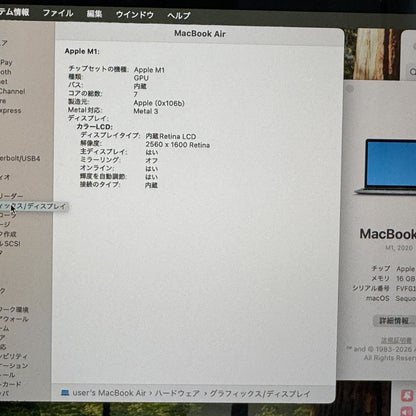The width and height of the screenshot is (416, 416).
Task: Click グラフィックス/ディスプレイ in the path bar
Action: click(260, 394)
